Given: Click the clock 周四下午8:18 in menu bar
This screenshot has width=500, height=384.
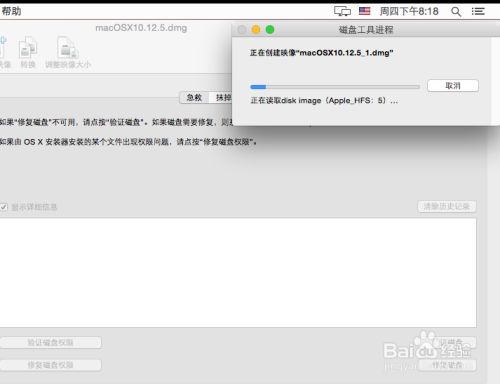Looking at the screenshot, I should coord(409,11).
